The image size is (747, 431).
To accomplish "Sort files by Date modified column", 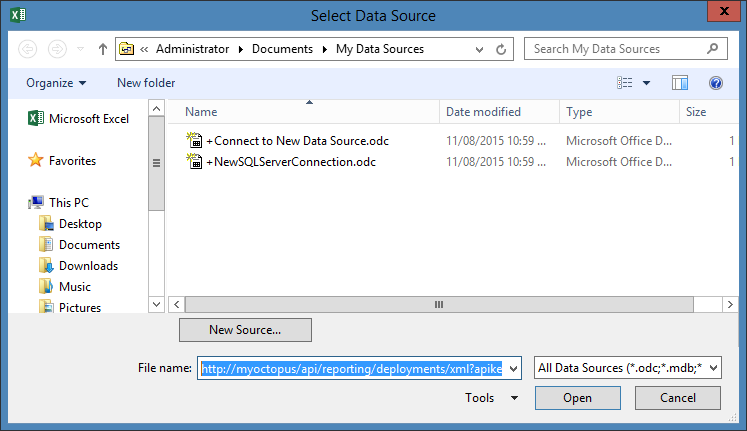I will pyautogui.click(x=483, y=112).
